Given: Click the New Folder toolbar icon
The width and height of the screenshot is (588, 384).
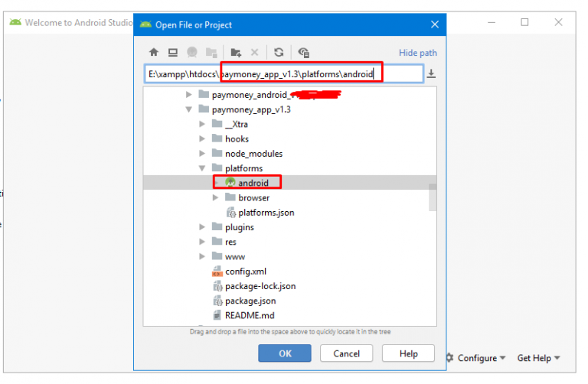Looking at the screenshot, I should click(236, 52).
